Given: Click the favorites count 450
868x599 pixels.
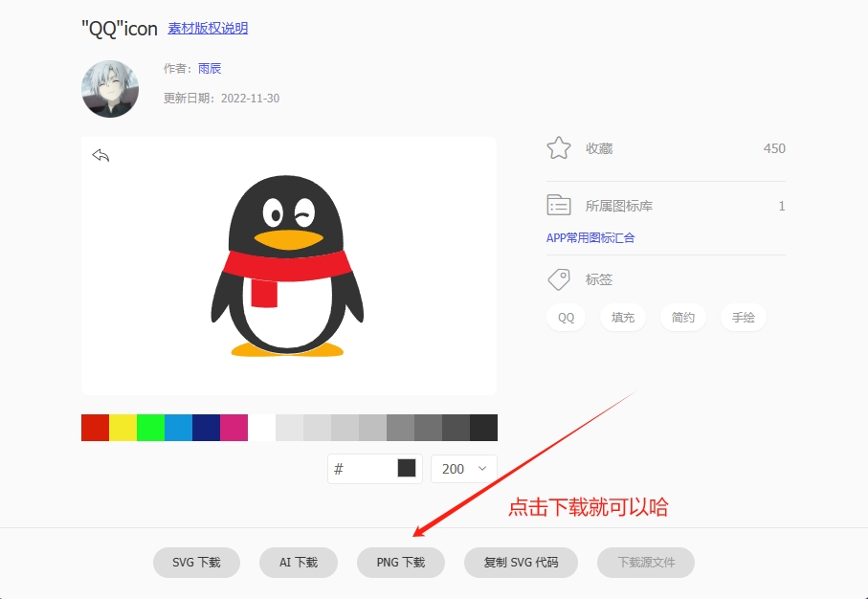Looking at the screenshot, I should pos(774,148).
